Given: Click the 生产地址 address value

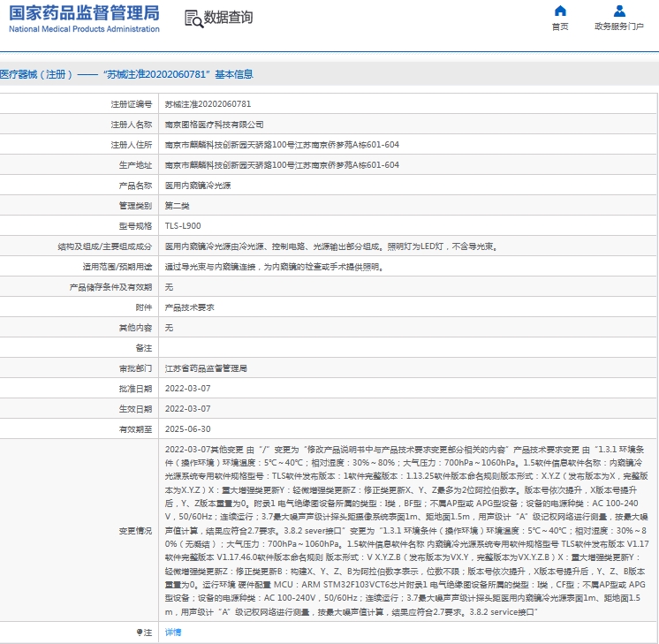Looking at the screenshot, I should [x=282, y=165].
